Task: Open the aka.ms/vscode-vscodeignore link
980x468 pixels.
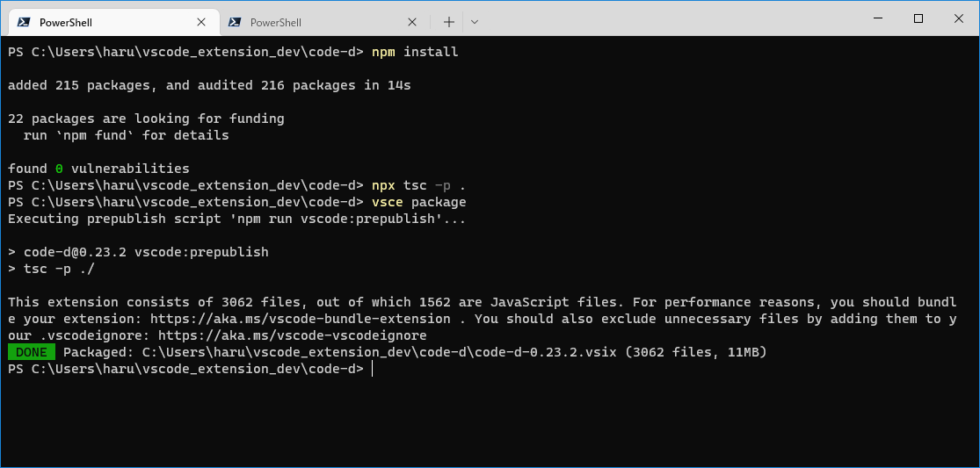Action: point(293,335)
